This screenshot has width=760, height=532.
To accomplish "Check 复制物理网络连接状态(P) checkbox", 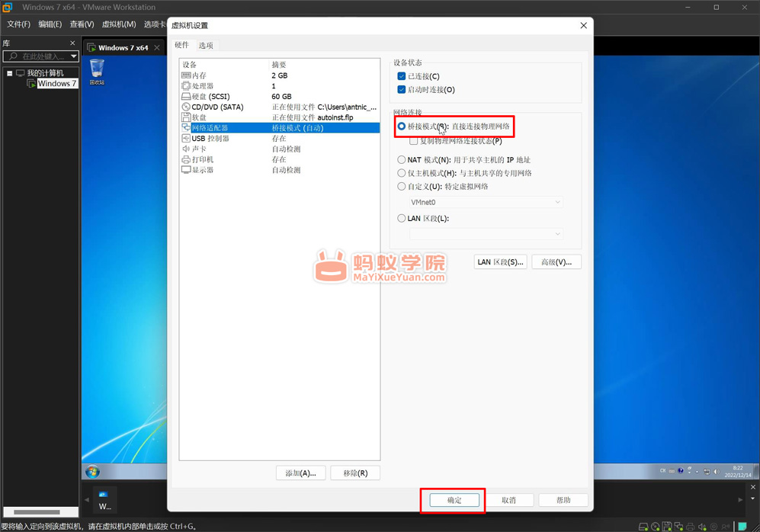I will pyautogui.click(x=413, y=141).
